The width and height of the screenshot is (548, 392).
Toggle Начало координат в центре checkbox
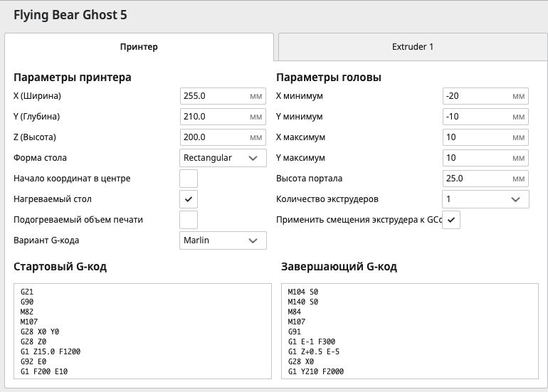click(189, 179)
